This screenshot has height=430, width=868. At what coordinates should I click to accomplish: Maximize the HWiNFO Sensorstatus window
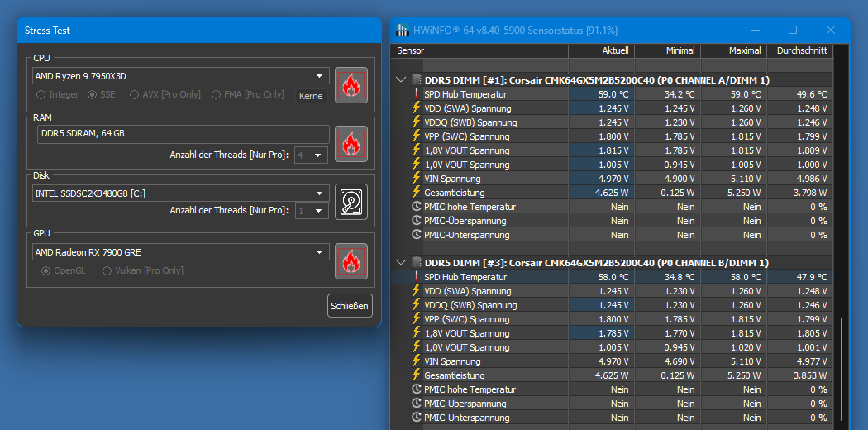point(793,30)
